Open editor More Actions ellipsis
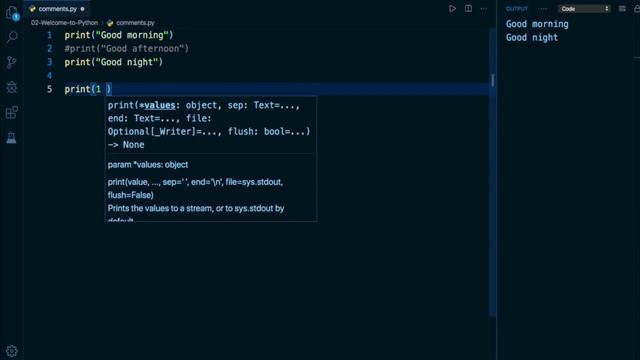 coord(484,9)
